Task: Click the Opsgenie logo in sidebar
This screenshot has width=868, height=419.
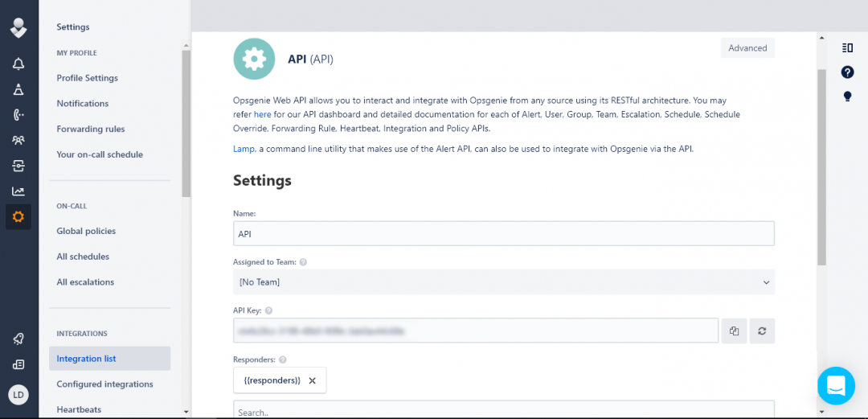Action: pyautogui.click(x=18, y=28)
